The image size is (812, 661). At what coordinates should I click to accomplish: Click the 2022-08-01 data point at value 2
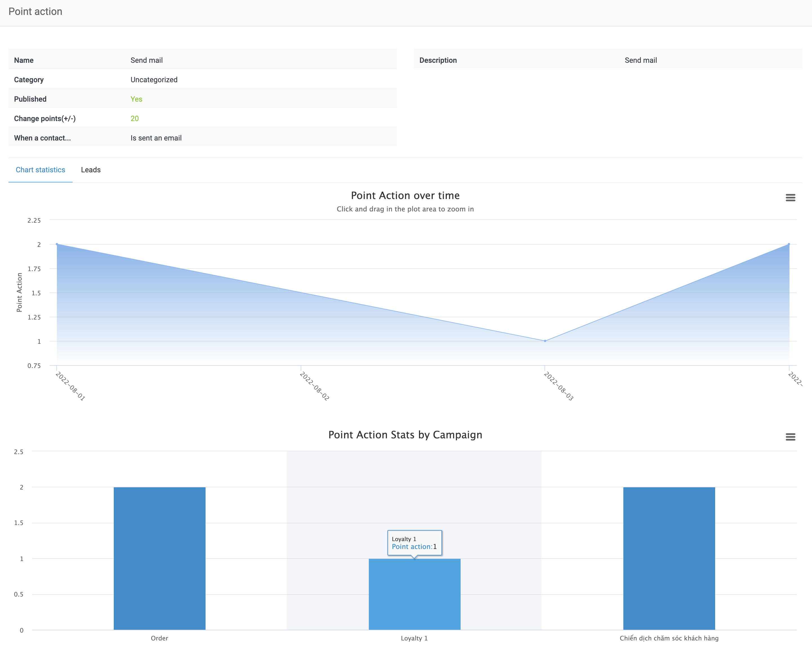tap(57, 244)
